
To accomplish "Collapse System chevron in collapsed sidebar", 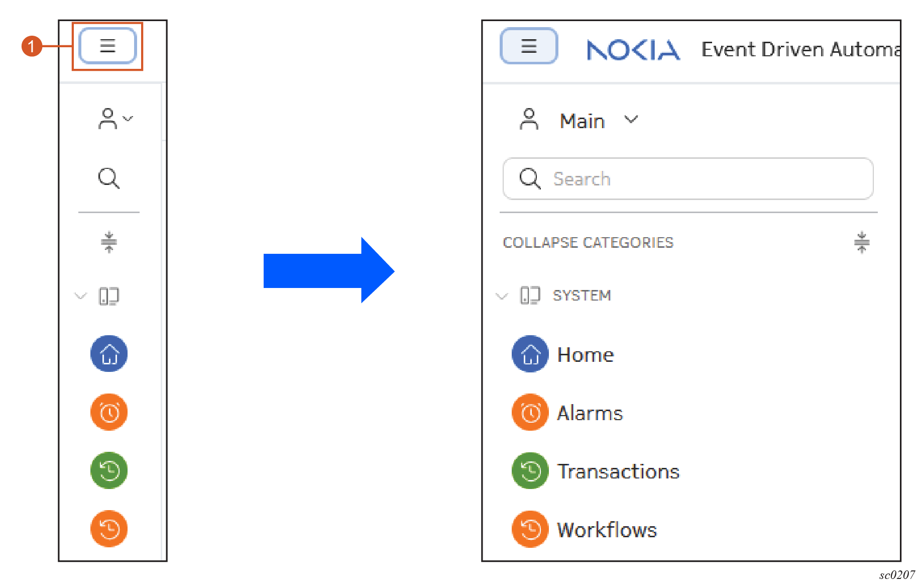I will coord(80,296).
